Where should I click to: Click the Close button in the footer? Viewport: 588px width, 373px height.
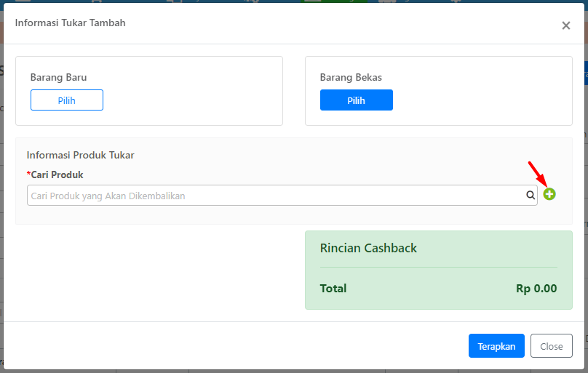pos(552,345)
